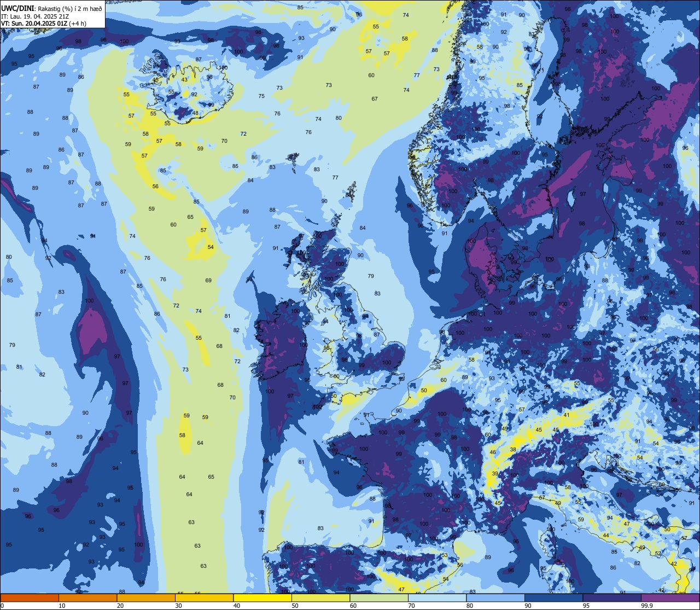The image size is (700, 610).
Task: Click the legend tick label "95"
Action: click(586, 606)
